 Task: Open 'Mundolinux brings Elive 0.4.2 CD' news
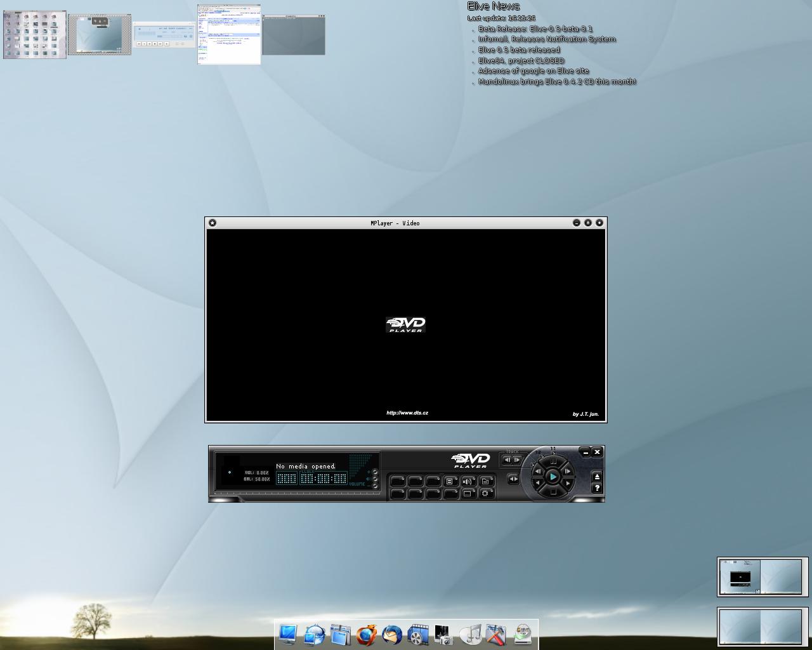coord(557,81)
